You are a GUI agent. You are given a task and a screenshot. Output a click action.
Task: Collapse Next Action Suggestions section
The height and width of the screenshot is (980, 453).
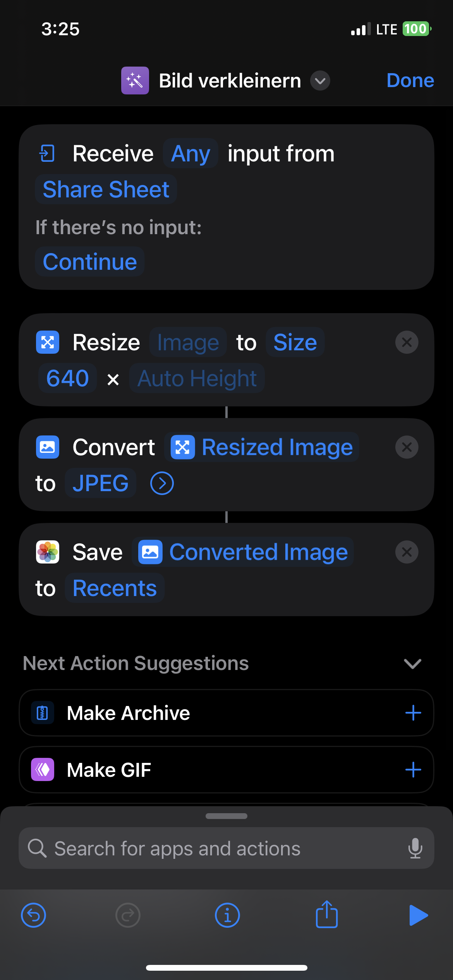point(412,663)
